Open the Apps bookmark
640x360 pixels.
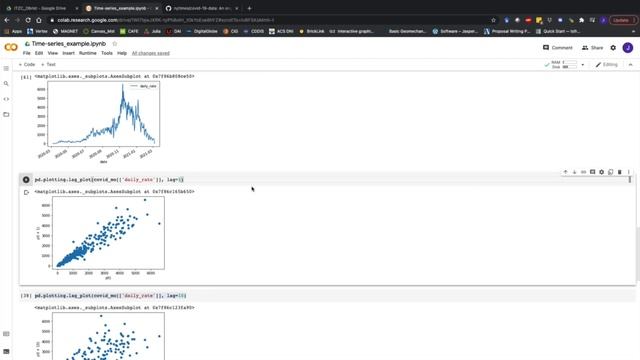coord(13,31)
